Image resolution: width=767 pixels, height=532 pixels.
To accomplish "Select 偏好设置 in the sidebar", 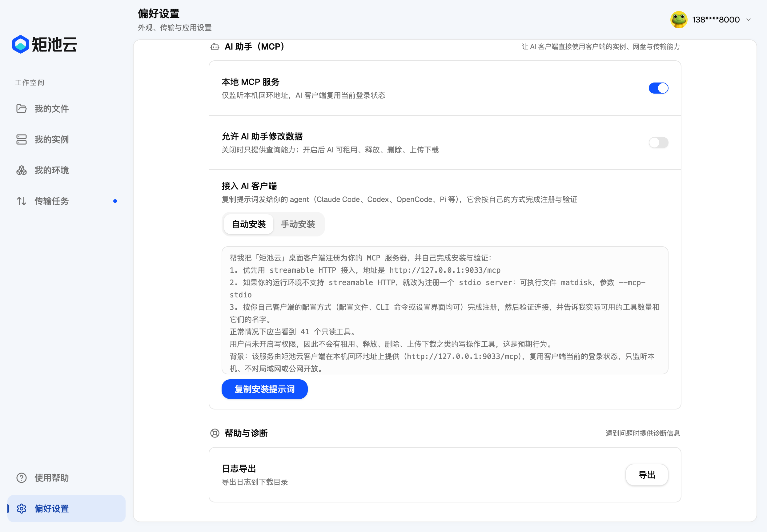I will 66,509.
